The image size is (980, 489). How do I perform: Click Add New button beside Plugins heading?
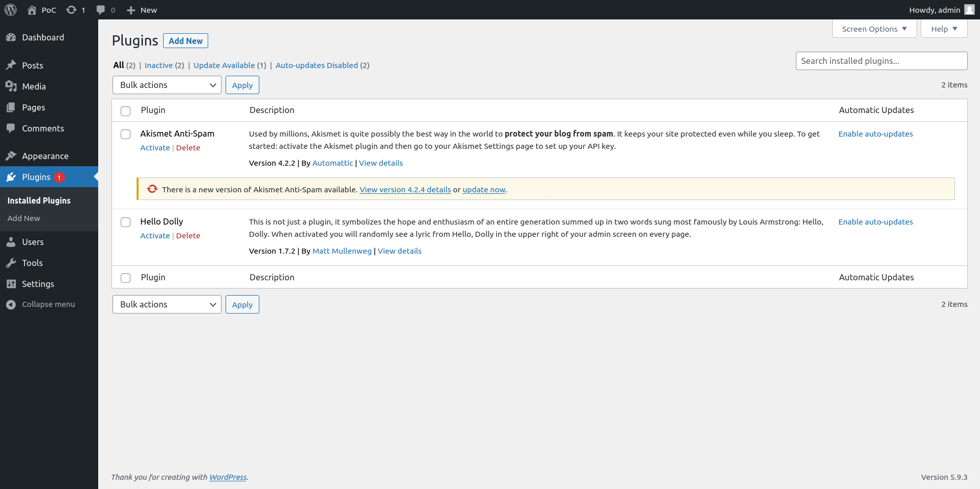coord(186,41)
